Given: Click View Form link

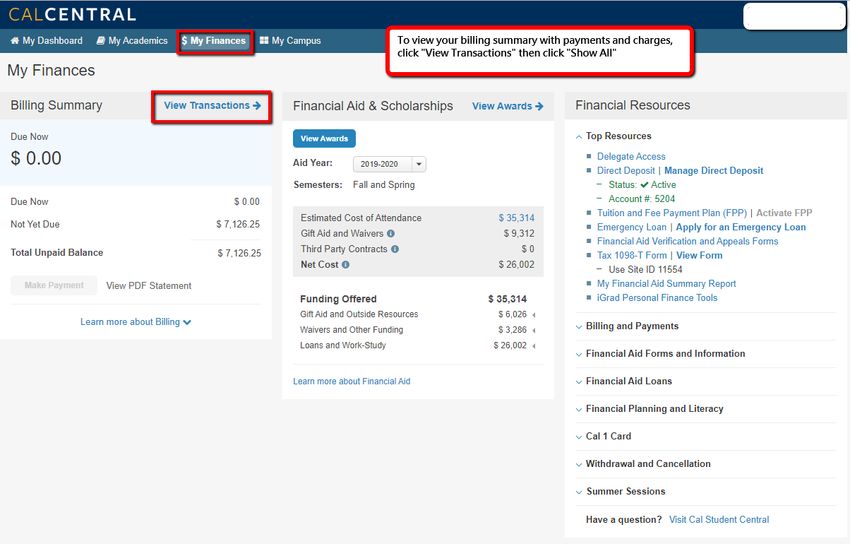Looking at the screenshot, I should point(699,255).
